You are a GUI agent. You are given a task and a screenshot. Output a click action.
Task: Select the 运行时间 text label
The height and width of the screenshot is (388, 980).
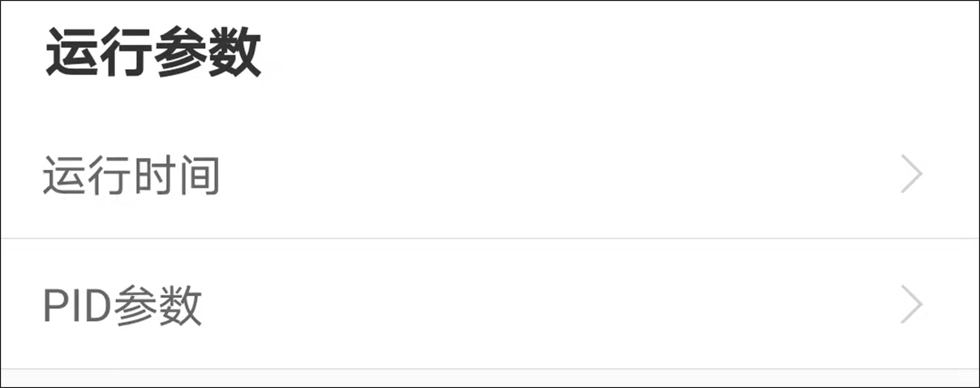(131, 175)
